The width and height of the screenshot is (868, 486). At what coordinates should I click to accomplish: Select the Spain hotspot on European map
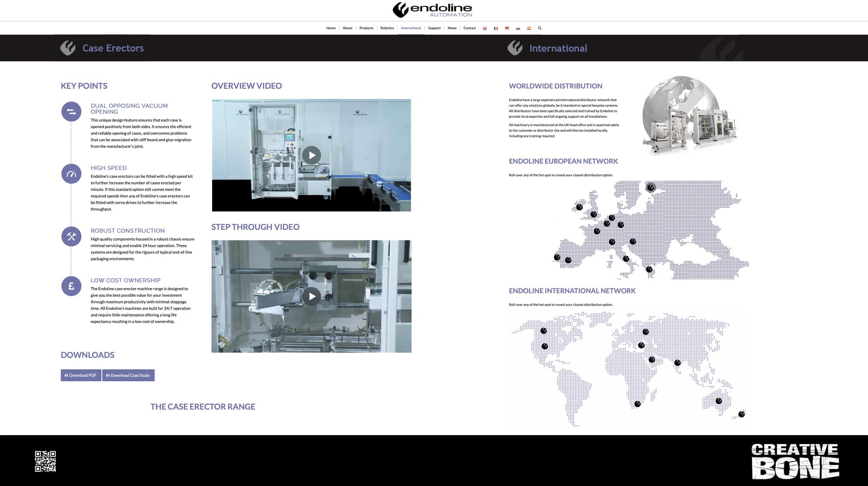[x=568, y=260]
